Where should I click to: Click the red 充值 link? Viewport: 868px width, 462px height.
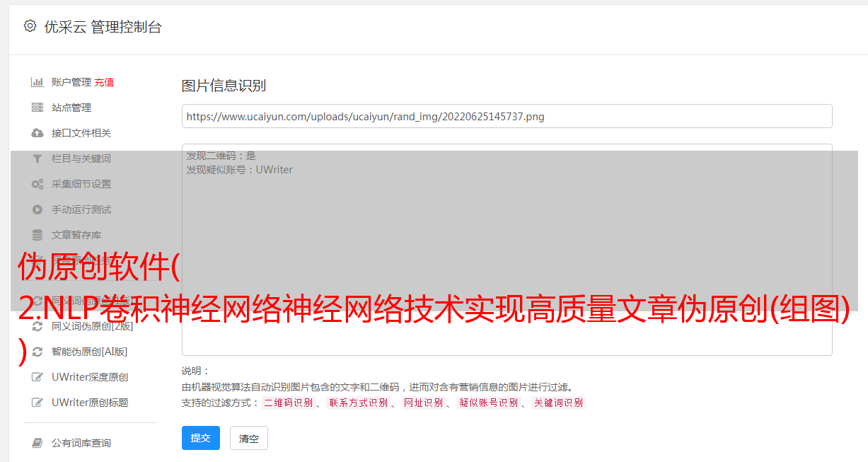coord(104,82)
